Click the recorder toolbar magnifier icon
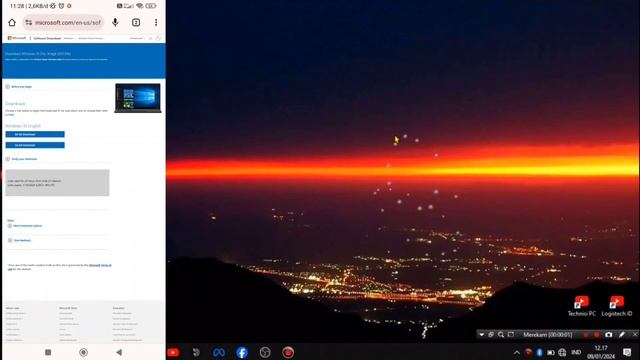Image resolution: width=640 pixels, height=360 pixels. [501, 335]
